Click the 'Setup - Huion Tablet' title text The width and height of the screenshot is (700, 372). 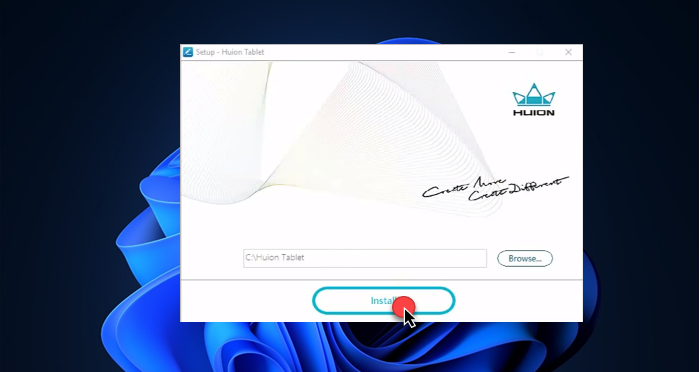[230, 52]
